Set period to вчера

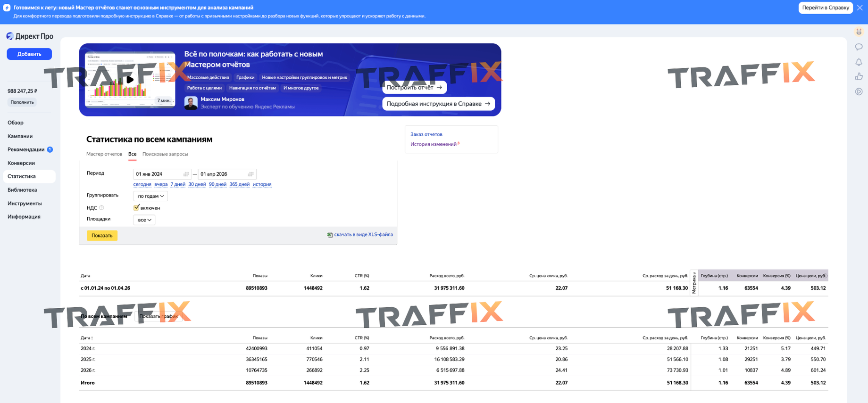coord(161,184)
